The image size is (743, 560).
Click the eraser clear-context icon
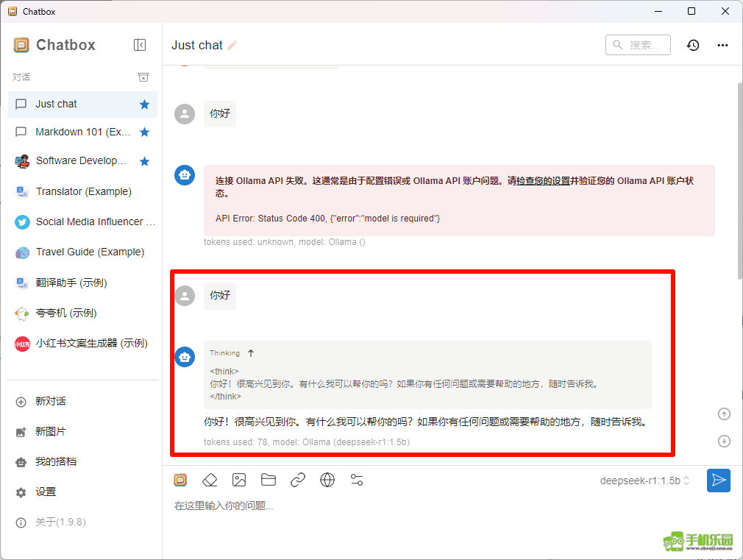210,481
